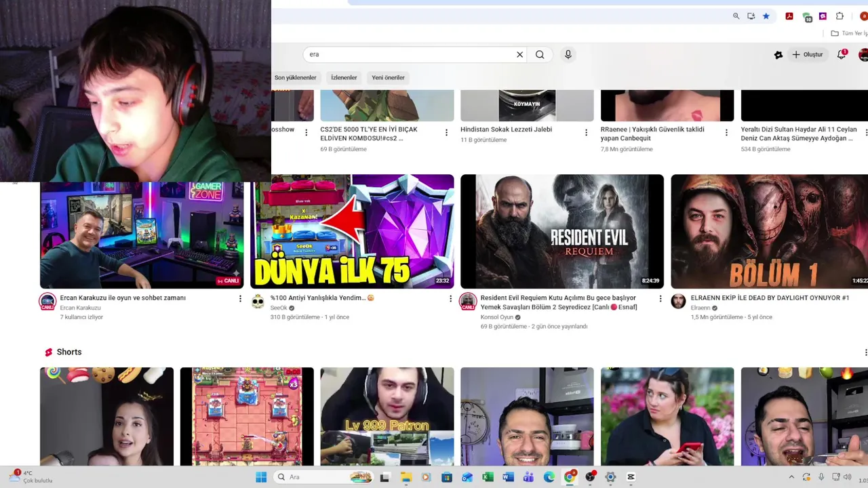Open the DÜNYA İLK 75 thumbnail
The height and width of the screenshot is (488, 868).
pos(352,232)
